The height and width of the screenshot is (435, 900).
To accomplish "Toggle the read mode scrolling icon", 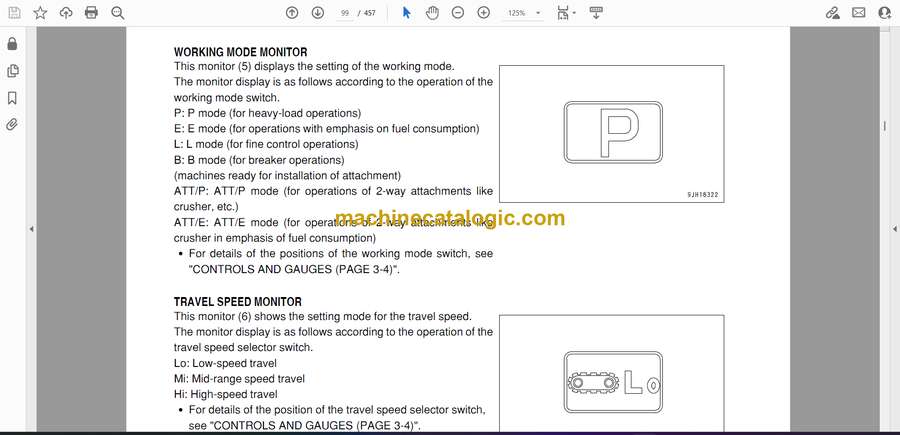I will (x=596, y=13).
